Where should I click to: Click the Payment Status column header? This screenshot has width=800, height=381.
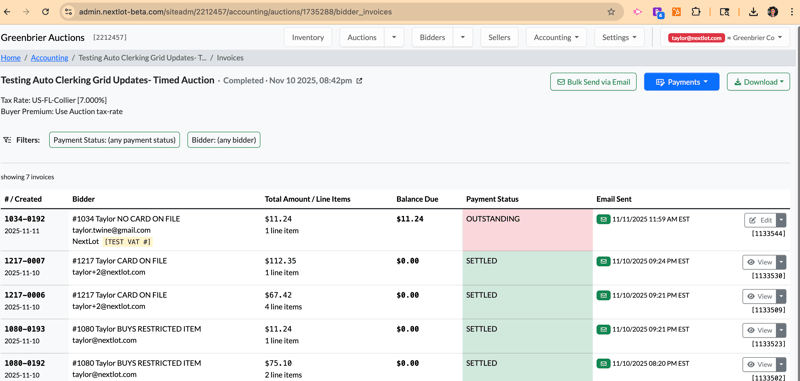click(x=492, y=199)
